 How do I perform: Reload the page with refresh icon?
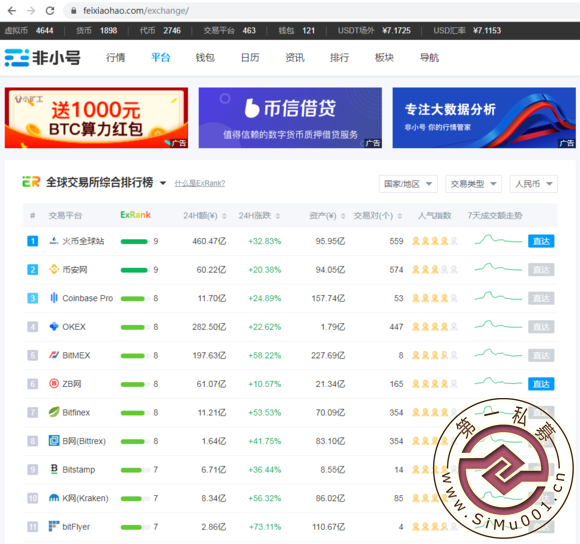(x=50, y=11)
